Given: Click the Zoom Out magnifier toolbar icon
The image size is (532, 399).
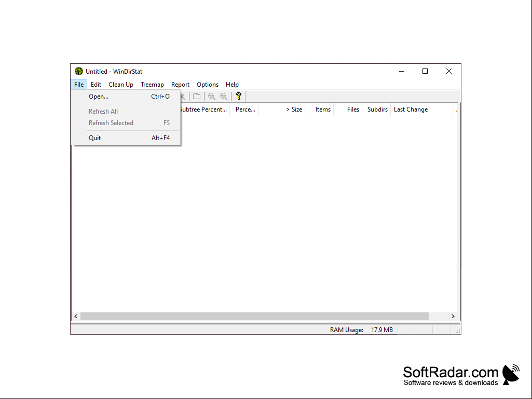Looking at the screenshot, I should click(x=224, y=97).
